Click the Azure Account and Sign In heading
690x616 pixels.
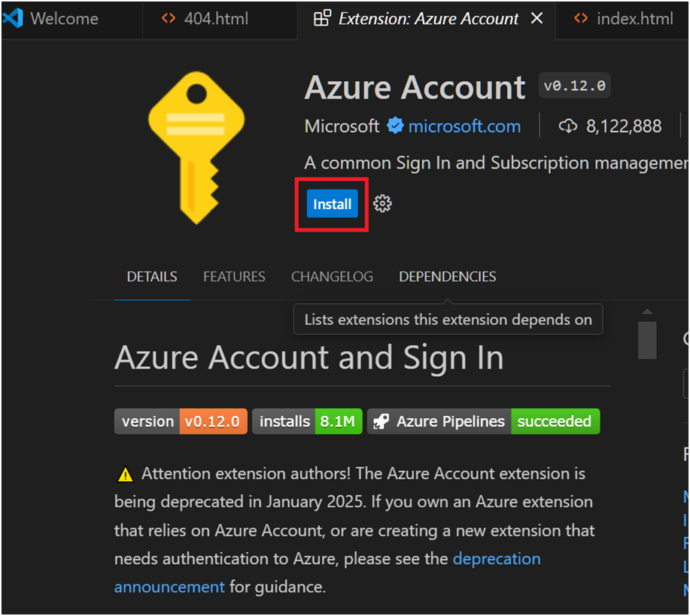(309, 358)
